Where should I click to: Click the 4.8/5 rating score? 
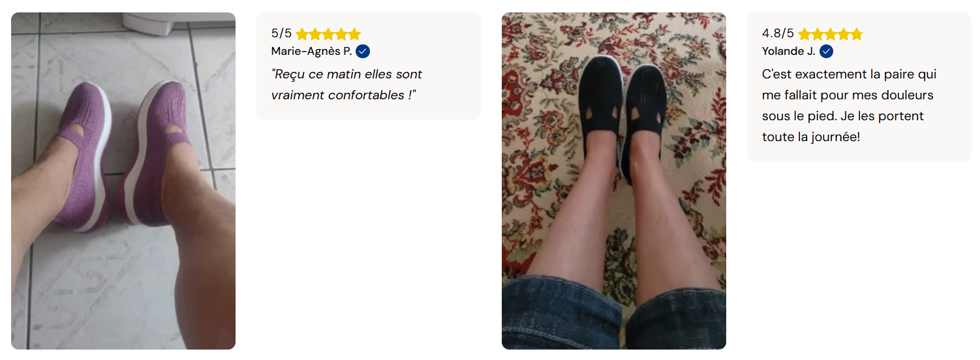coord(778,33)
